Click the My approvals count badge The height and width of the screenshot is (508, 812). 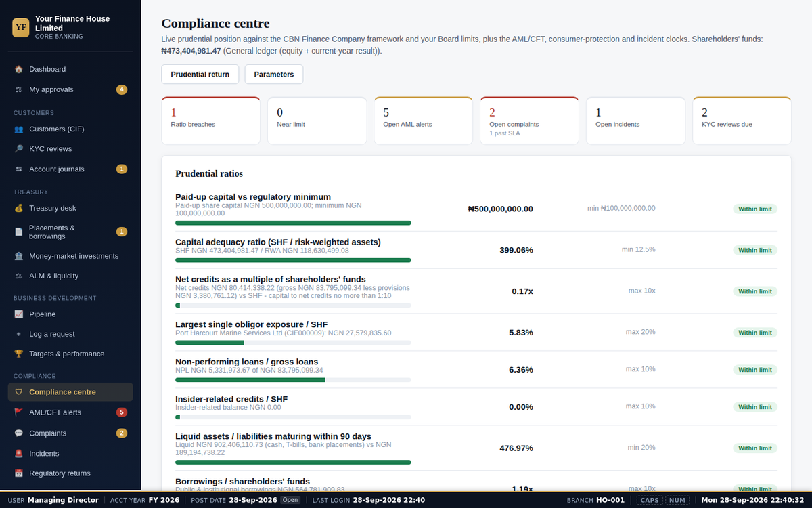[122, 89]
